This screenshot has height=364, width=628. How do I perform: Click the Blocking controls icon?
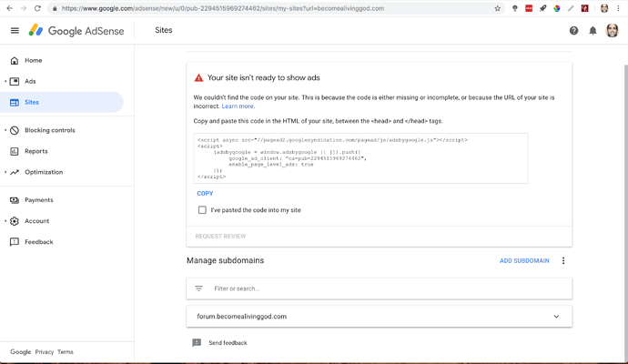(15, 130)
